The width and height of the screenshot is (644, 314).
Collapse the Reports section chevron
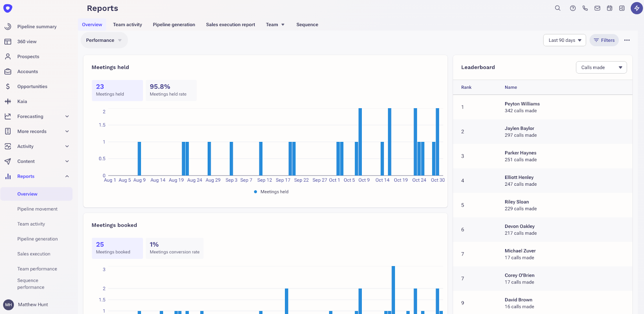coord(67,176)
